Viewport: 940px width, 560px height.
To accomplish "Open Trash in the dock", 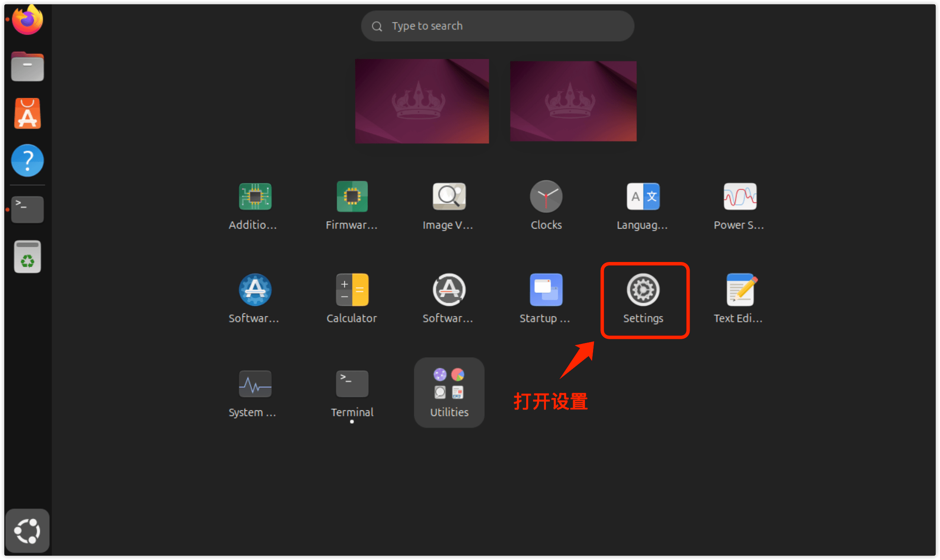I will [27, 257].
